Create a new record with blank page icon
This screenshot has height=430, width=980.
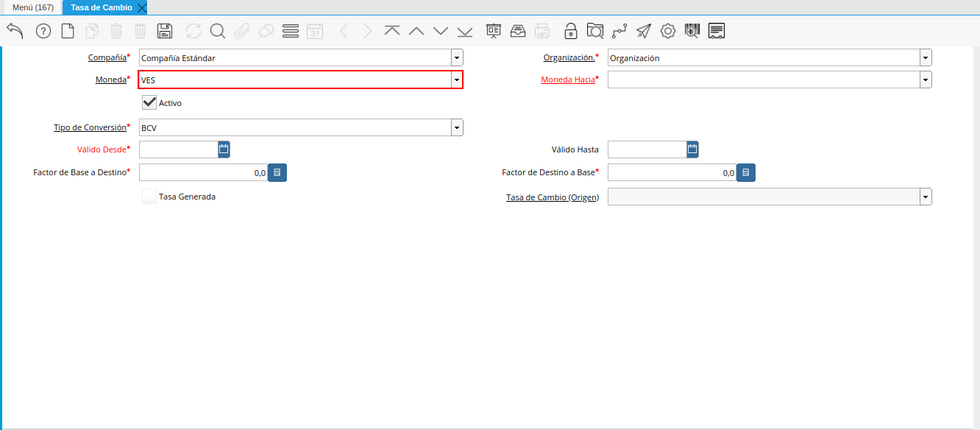click(x=68, y=31)
